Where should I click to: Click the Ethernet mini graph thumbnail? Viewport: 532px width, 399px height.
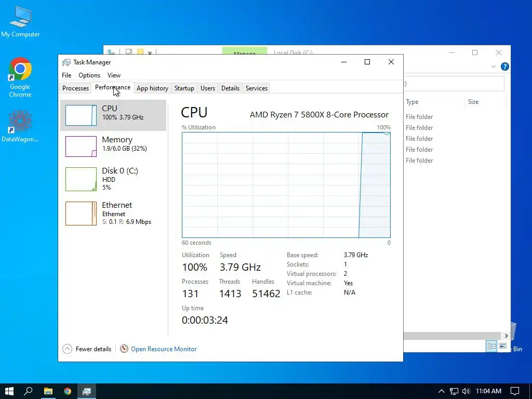point(81,214)
